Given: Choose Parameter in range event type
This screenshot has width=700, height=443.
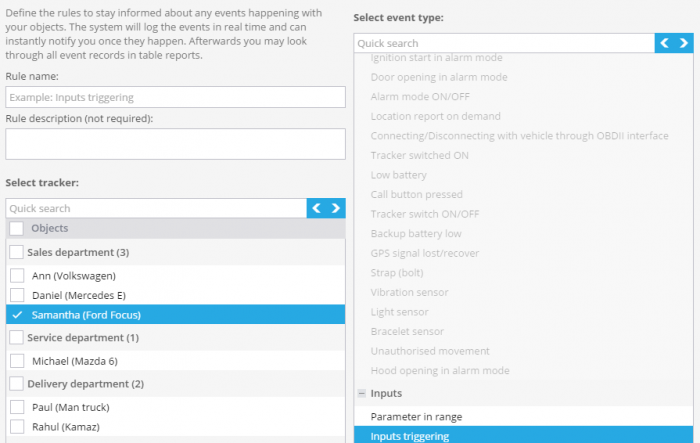Looking at the screenshot, I should [416, 416].
